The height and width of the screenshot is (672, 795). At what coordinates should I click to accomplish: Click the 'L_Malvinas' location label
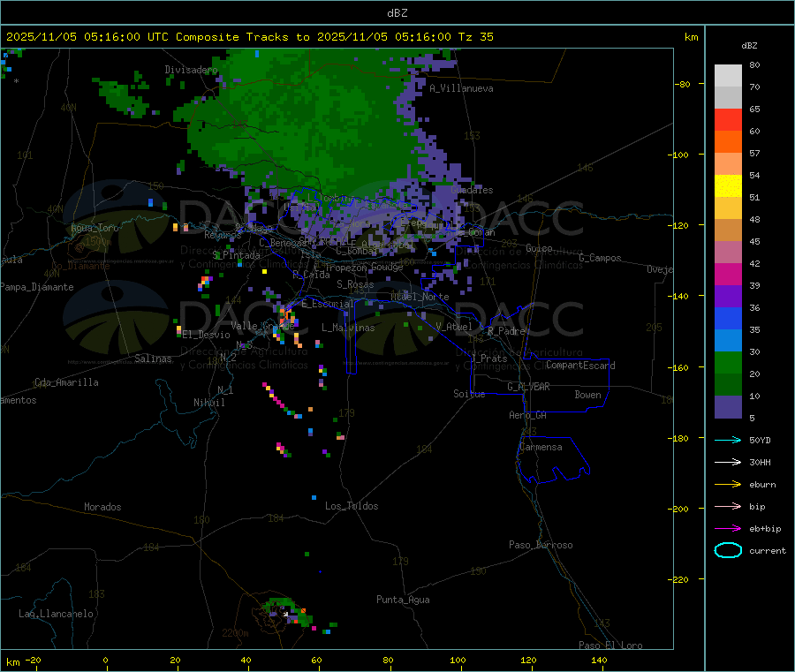point(348,328)
